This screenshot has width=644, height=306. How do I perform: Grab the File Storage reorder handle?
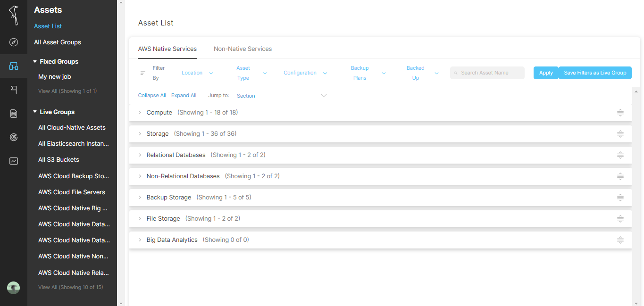pyautogui.click(x=620, y=219)
